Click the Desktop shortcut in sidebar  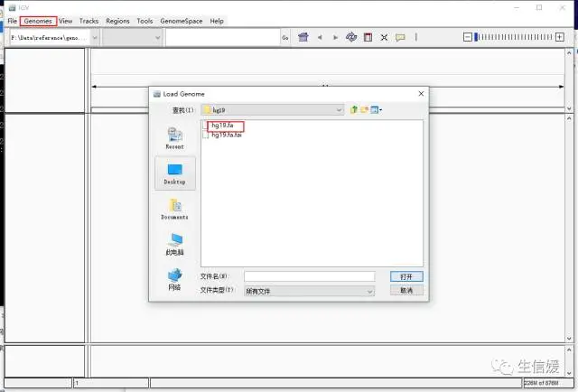click(x=174, y=173)
